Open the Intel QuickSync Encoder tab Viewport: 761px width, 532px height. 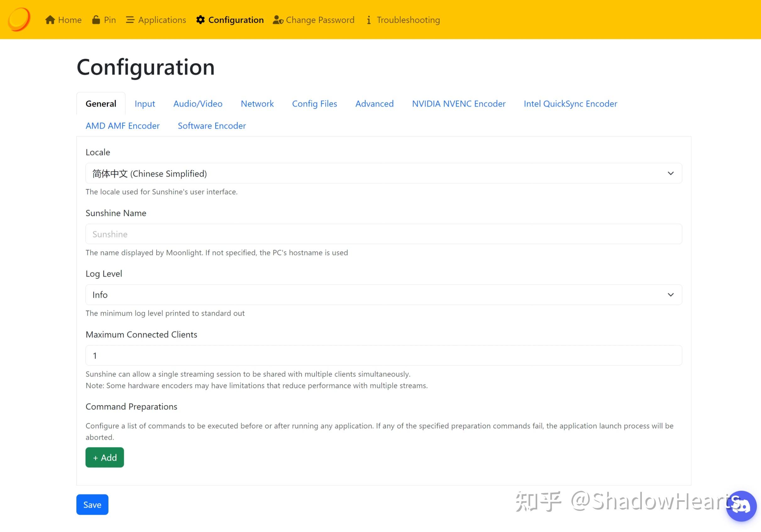tap(570, 104)
